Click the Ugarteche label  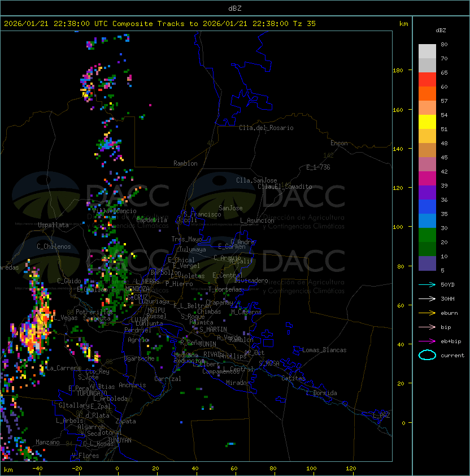point(140,358)
